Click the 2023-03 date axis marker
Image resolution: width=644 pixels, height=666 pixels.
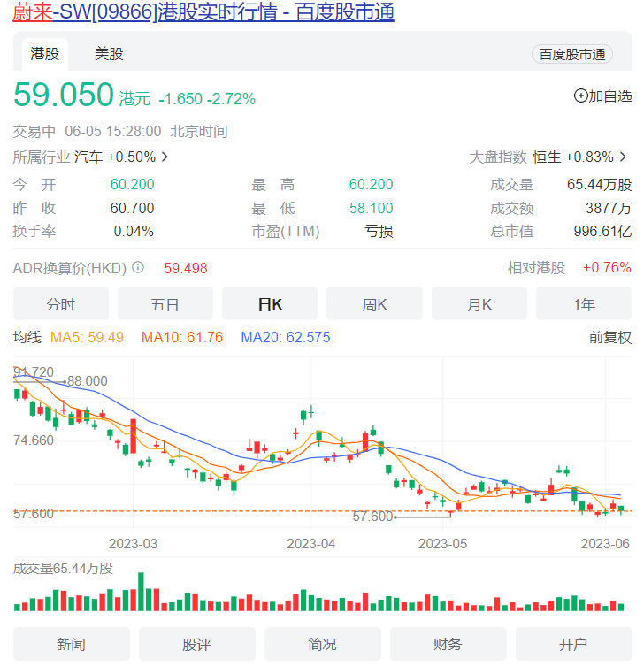[x=133, y=544]
